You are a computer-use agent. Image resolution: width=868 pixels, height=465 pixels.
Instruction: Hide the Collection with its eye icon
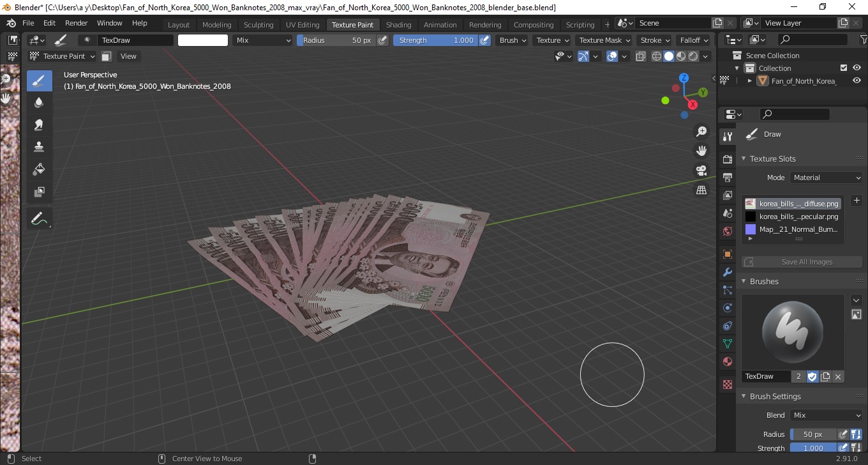tap(857, 68)
